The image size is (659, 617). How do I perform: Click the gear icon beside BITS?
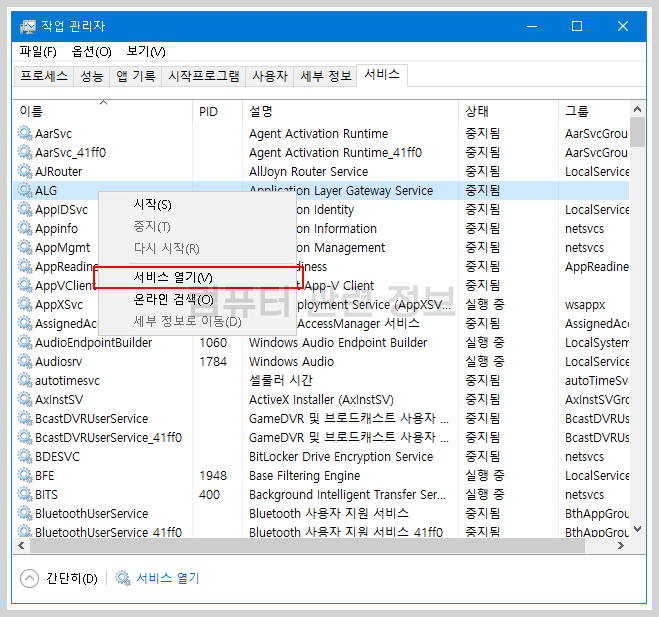coord(25,494)
